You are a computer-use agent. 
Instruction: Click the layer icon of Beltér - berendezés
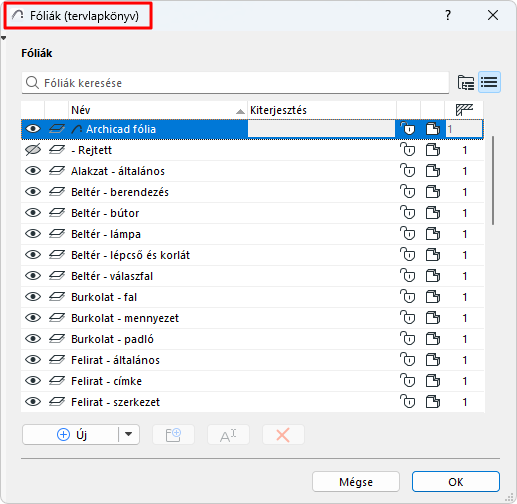point(57,192)
